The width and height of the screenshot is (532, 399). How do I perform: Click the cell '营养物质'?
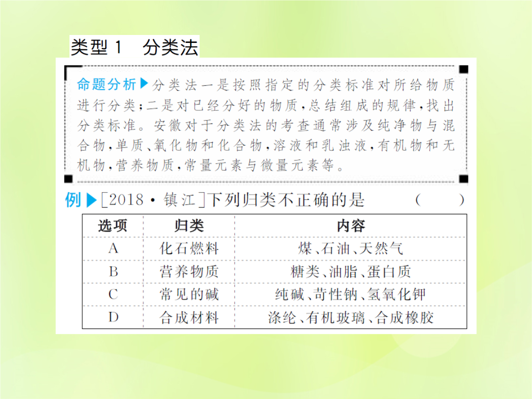coord(189,271)
